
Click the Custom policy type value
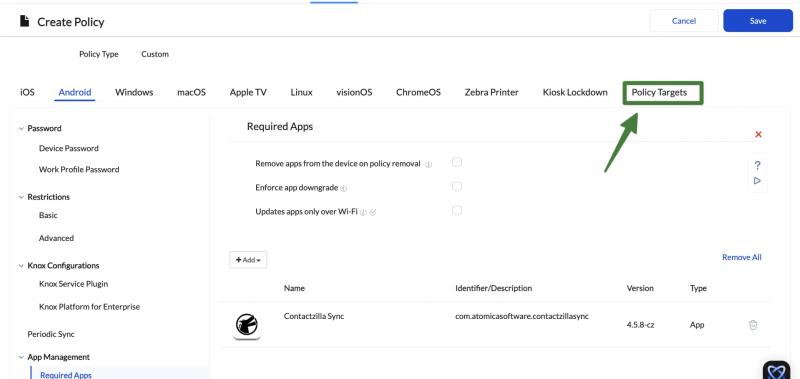coord(155,54)
